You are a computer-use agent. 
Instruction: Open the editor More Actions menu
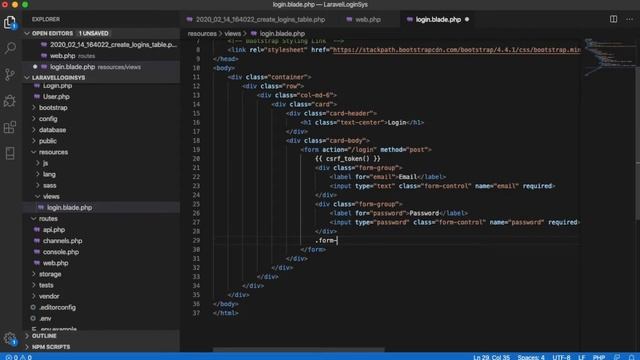tap(629, 19)
